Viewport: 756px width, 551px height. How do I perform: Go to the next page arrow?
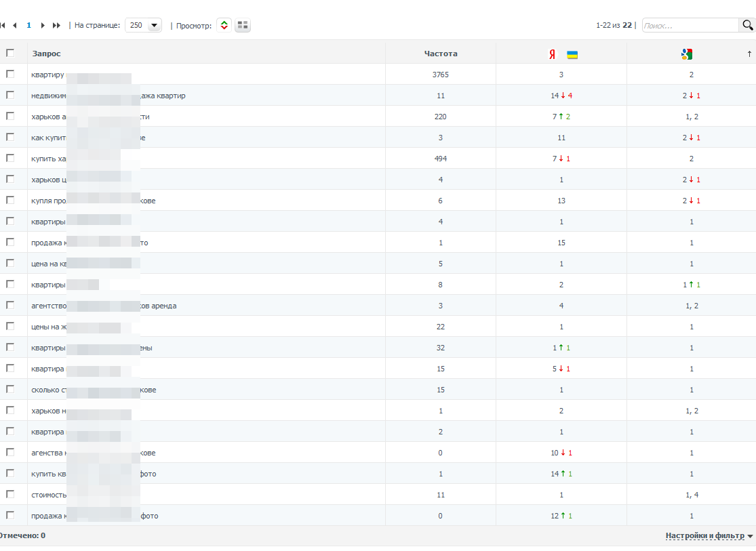tap(43, 26)
